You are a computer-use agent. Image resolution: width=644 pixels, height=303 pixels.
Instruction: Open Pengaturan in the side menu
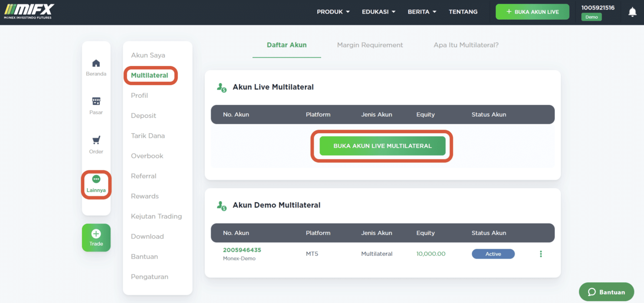point(149,277)
